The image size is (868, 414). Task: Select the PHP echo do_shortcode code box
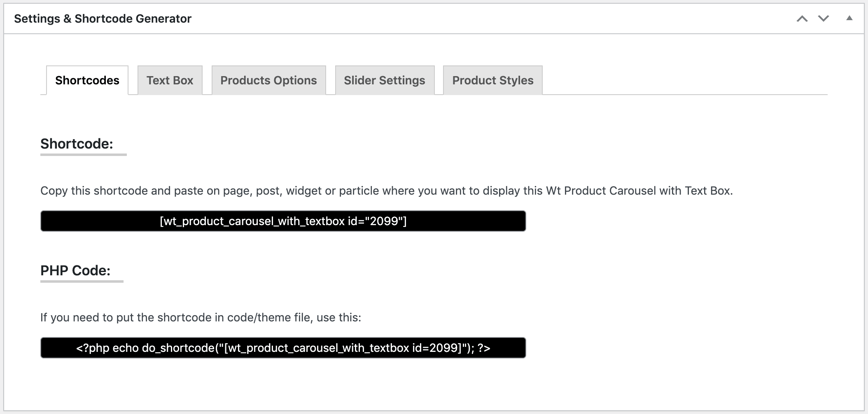pos(283,348)
